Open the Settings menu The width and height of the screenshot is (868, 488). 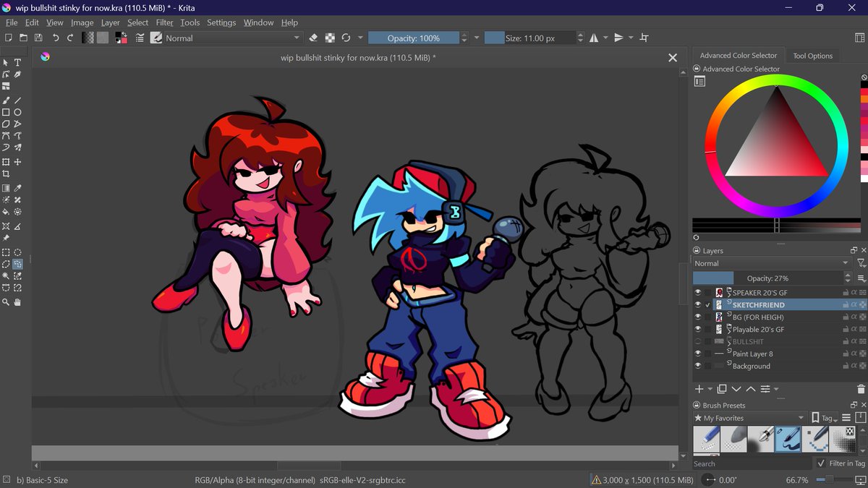tap(221, 22)
